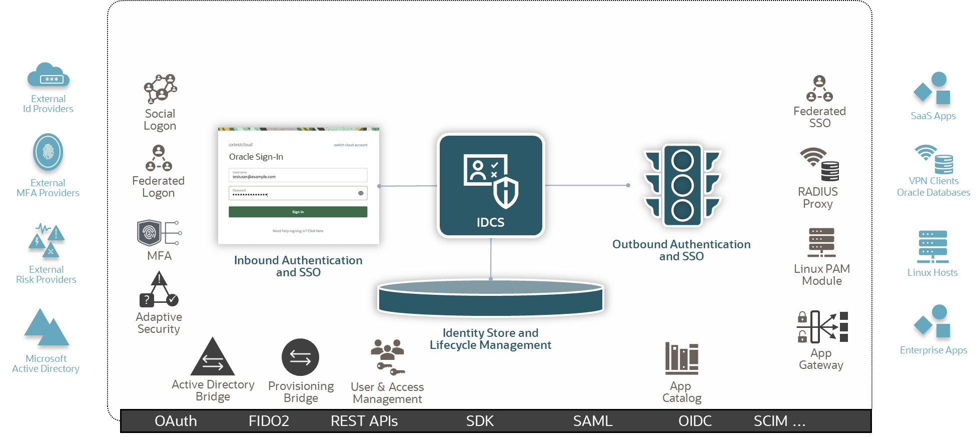Click the MFA shield fingerprint icon

[159, 233]
